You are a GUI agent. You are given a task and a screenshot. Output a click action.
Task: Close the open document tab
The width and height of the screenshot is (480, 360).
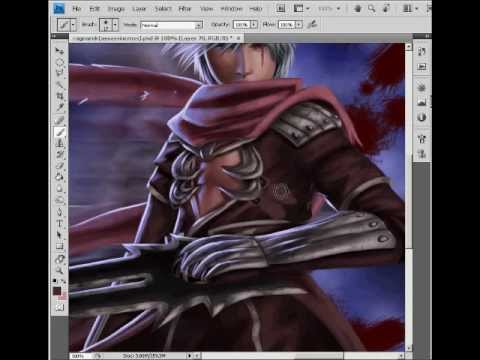click(238, 38)
